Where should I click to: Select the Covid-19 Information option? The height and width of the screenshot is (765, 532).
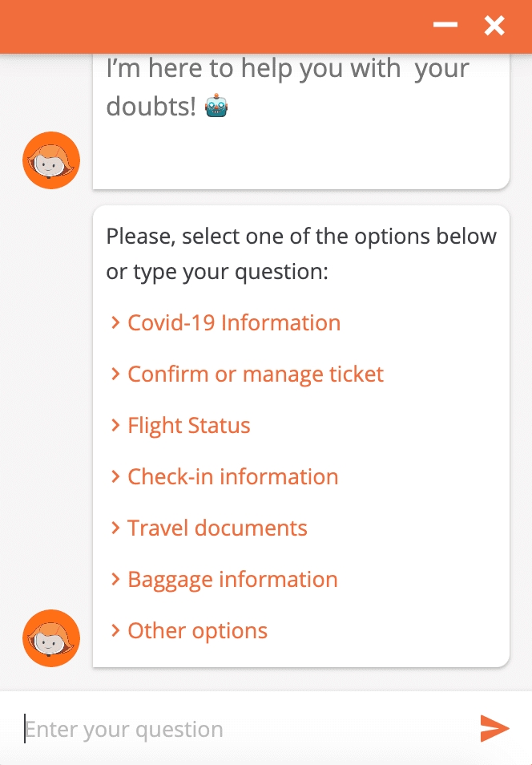[233, 322]
